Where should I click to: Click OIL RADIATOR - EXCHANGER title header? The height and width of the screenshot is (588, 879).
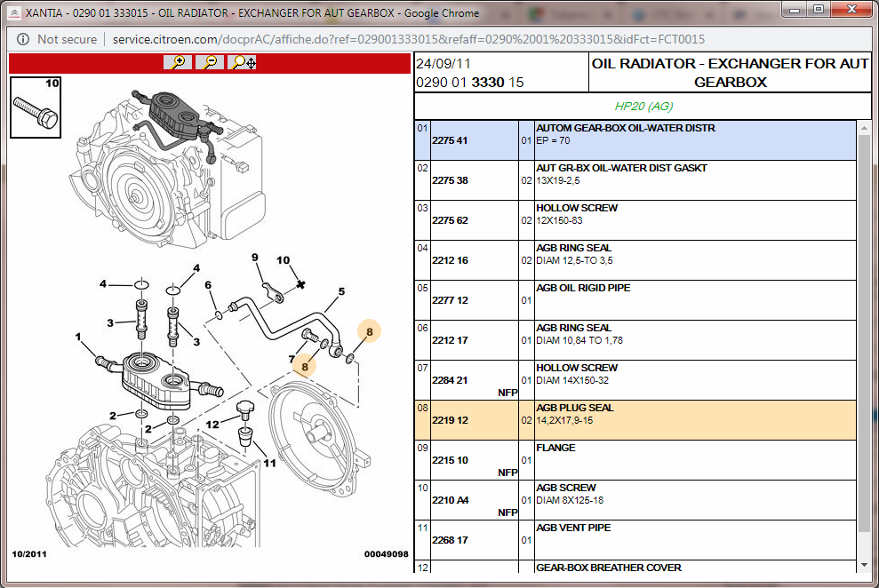[x=730, y=73]
